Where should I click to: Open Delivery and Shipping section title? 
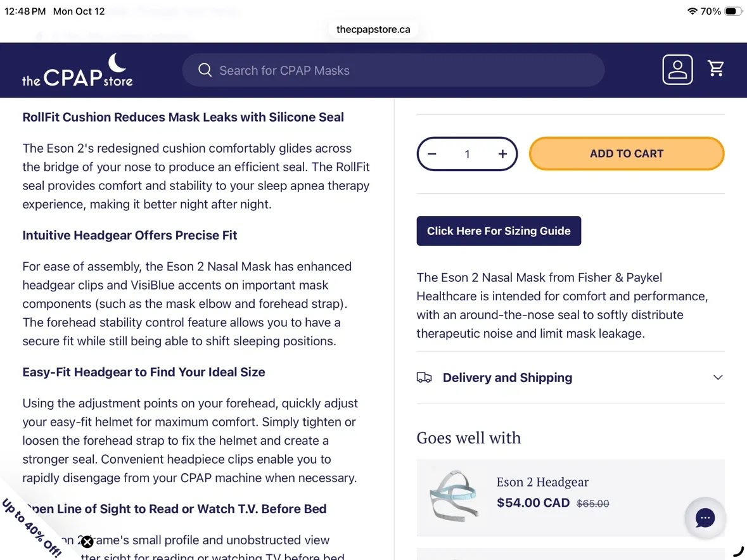(x=508, y=378)
